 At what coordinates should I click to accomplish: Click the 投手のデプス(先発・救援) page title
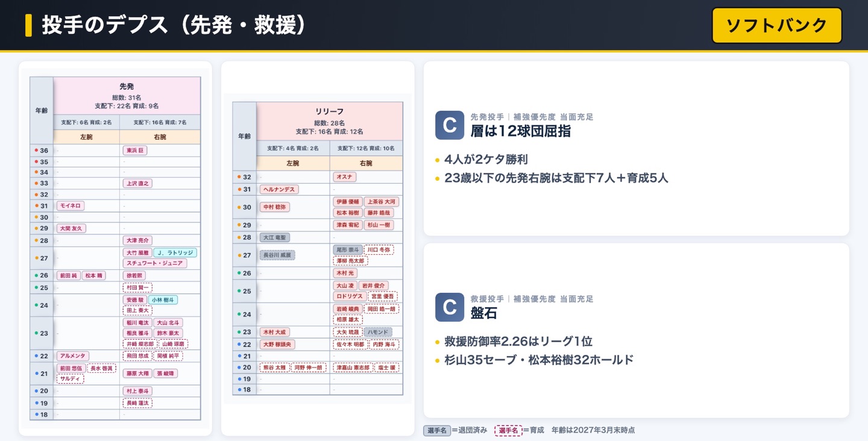tap(176, 25)
